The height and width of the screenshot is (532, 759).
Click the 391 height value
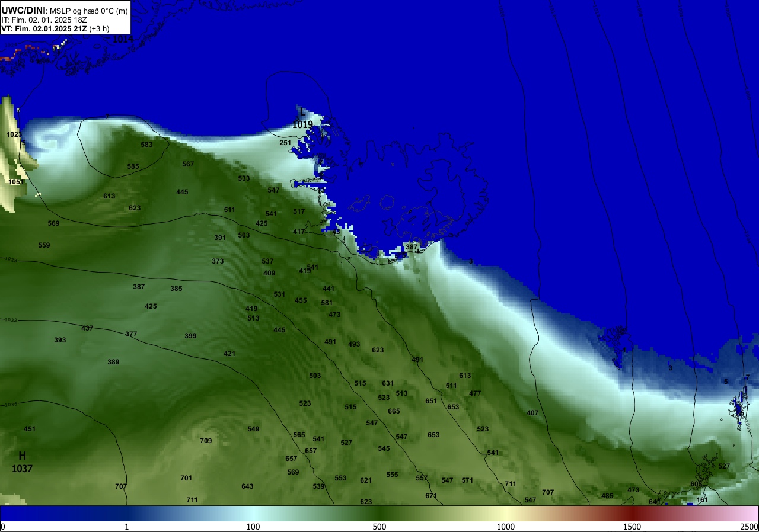tap(220, 238)
